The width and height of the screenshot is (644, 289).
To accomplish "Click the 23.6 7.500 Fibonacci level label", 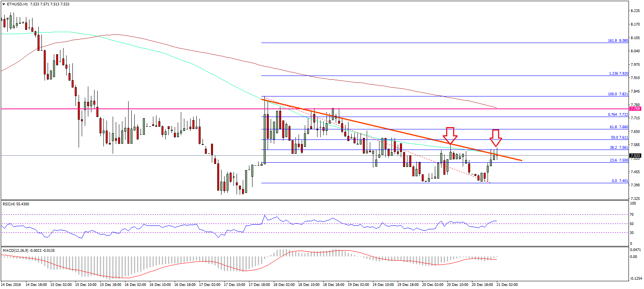I will (619, 160).
